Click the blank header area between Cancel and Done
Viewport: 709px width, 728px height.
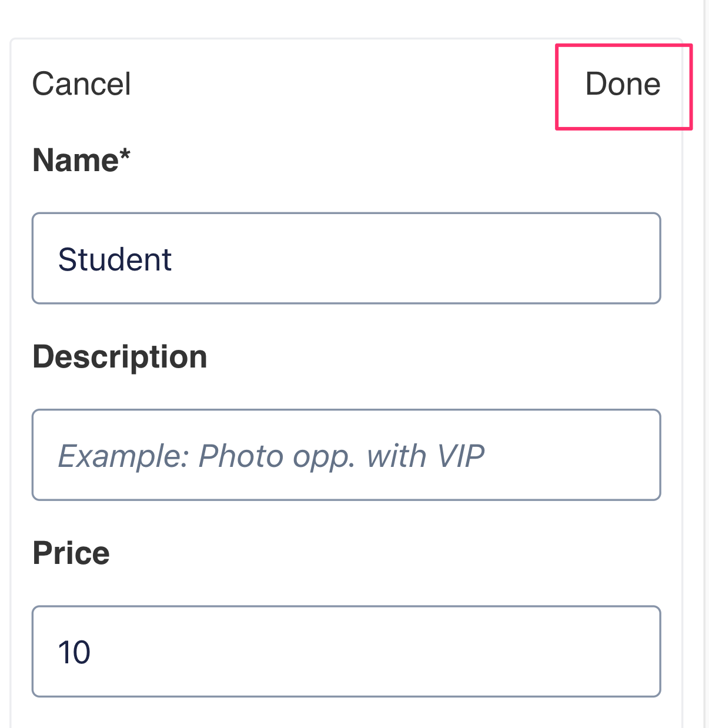341,84
